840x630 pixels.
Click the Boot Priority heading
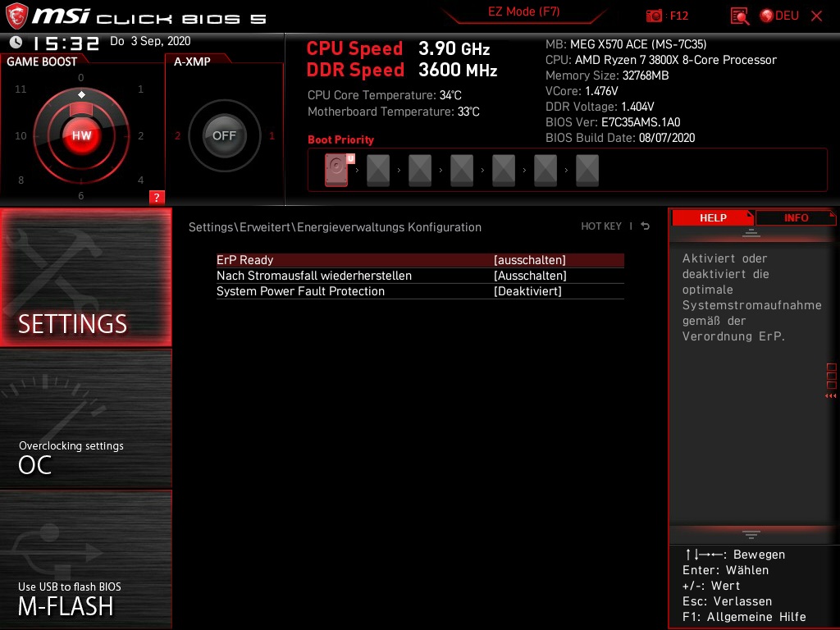pos(340,139)
